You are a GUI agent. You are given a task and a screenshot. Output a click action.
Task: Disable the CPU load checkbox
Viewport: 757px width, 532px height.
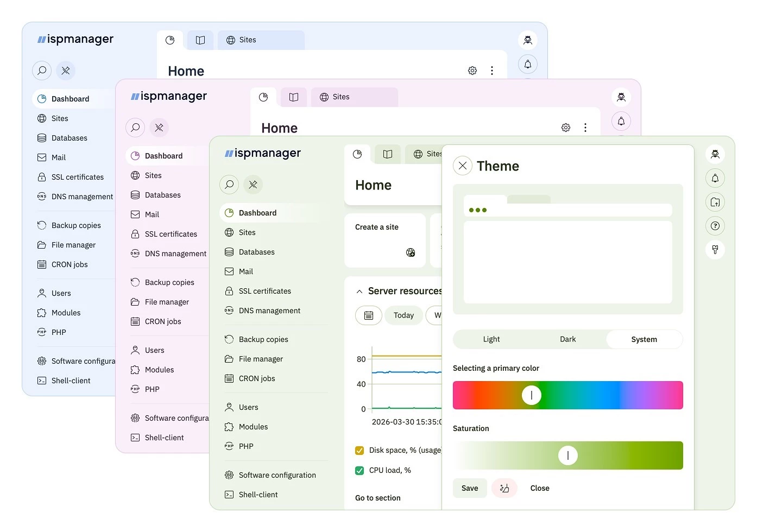coord(359,470)
